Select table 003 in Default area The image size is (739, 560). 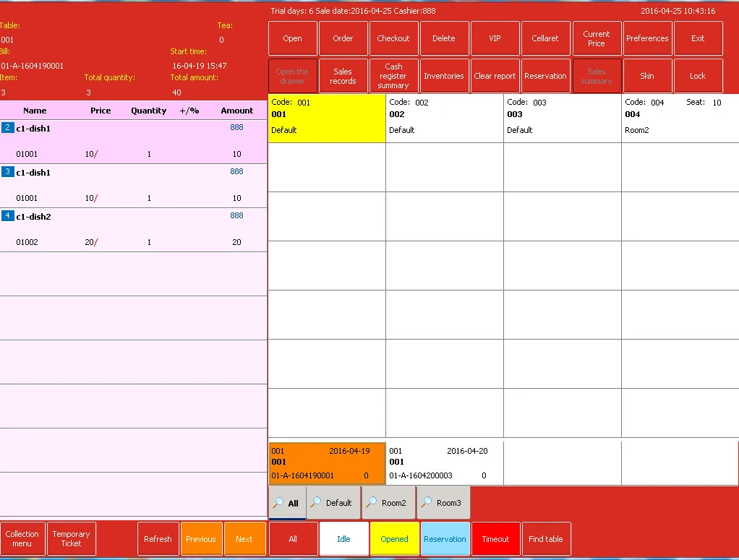coord(562,119)
